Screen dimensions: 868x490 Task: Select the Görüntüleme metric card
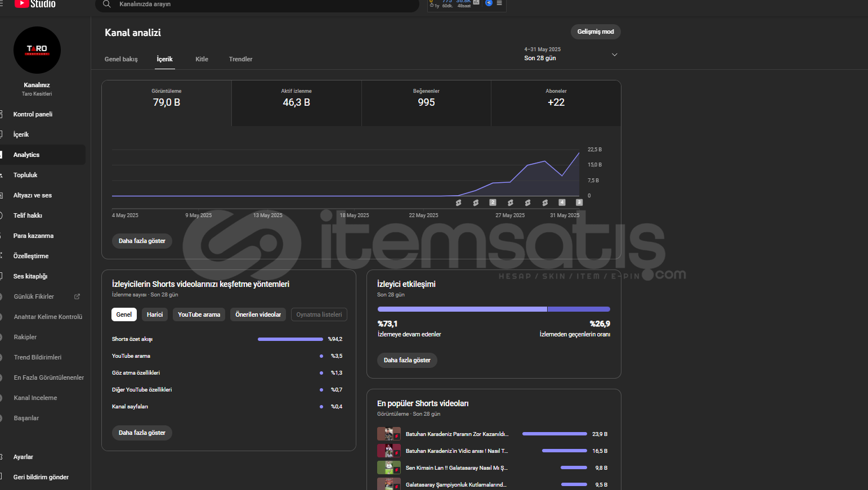coord(167,103)
